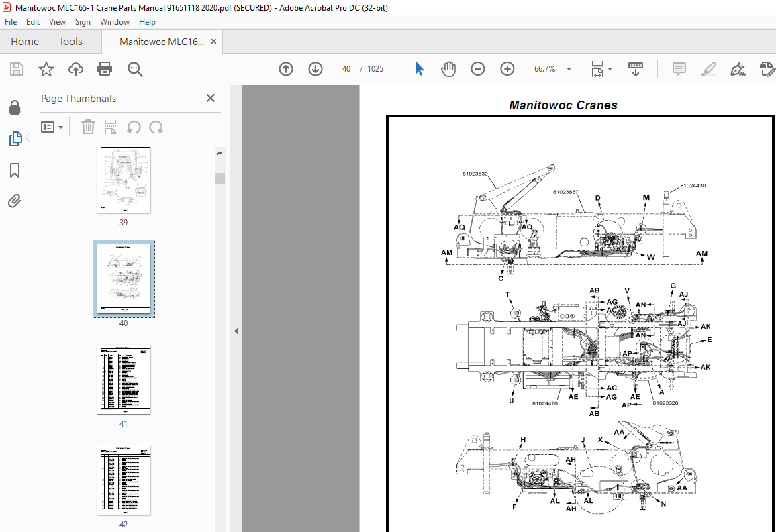Screen dimensions: 776x532
Task: Click part number 81023630 label
Action: pos(475,174)
